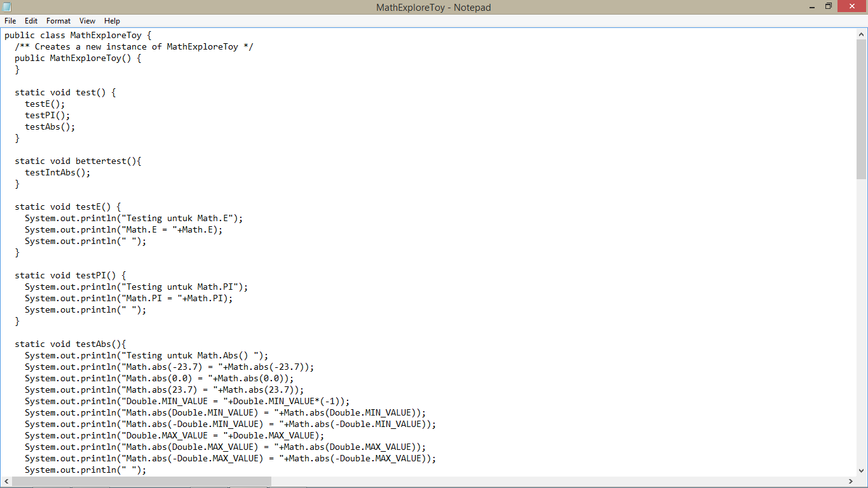Click the MathExploreToy - Notepad title text
868x488 pixels.
pyautogui.click(x=434, y=6)
